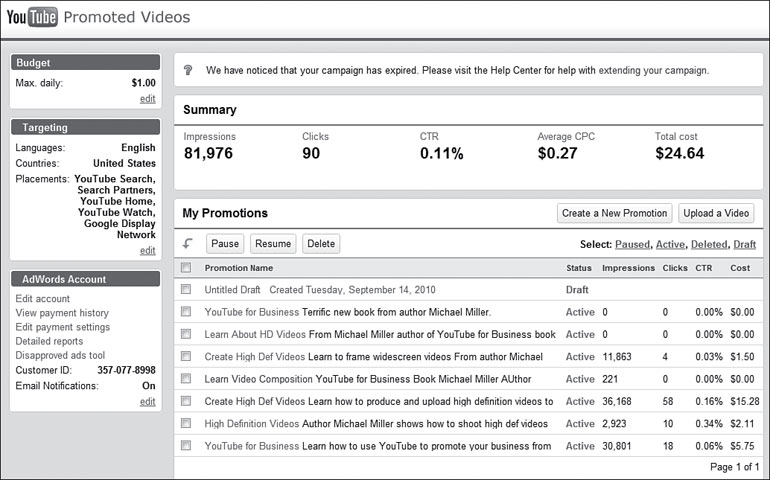The height and width of the screenshot is (480, 770).
Task: Click the 36,168 impressions cell
Action: (617, 401)
